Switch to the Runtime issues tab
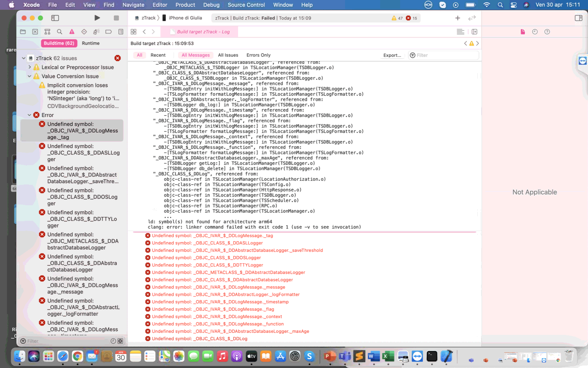The height and width of the screenshot is (368, 588). tap(91, 43)
